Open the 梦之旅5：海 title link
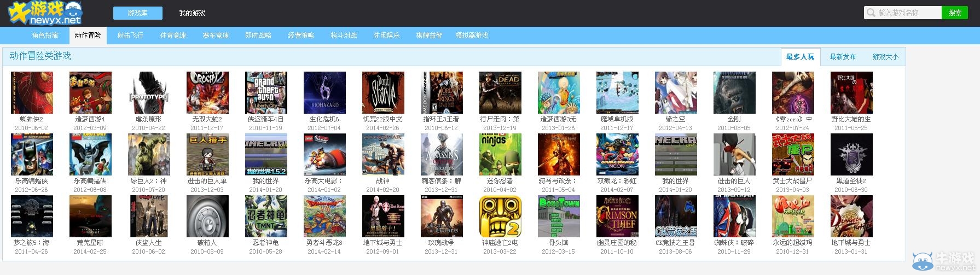Viewport: 980px width, 275px height. tap(32, 242)
